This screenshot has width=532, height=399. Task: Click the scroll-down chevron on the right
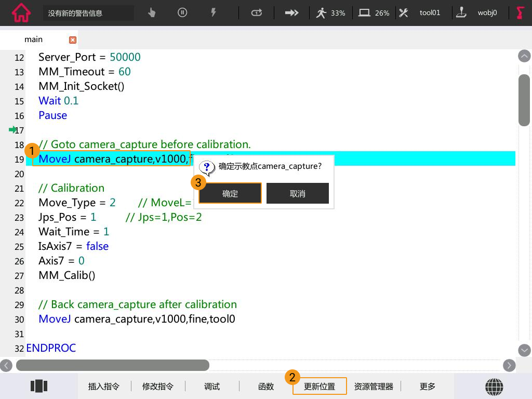point(524,351)
